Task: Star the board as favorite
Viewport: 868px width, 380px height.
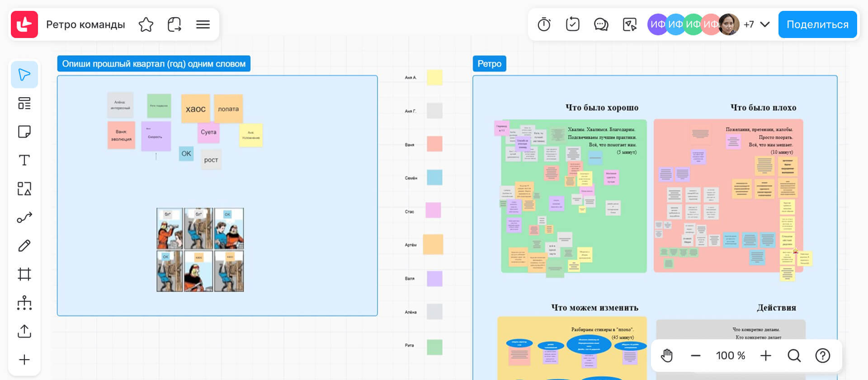Action: (146, 24)
